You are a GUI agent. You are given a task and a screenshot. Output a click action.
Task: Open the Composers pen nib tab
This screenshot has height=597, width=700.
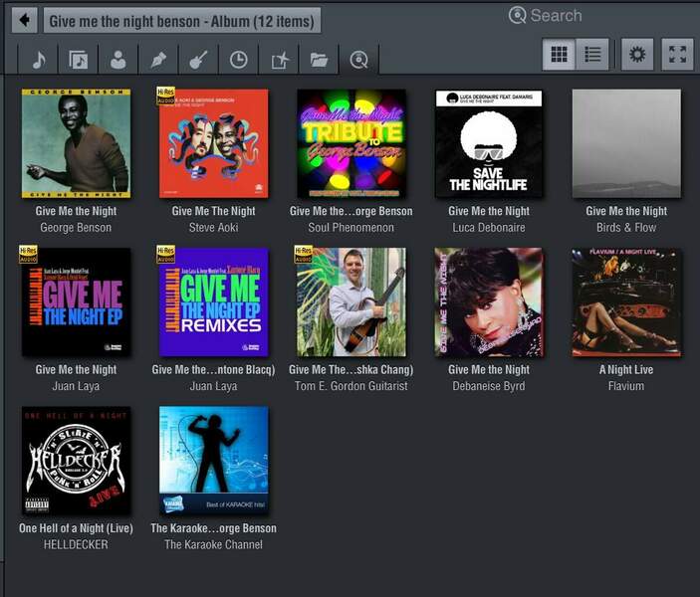pyautogui.click(x=158, y=59)
